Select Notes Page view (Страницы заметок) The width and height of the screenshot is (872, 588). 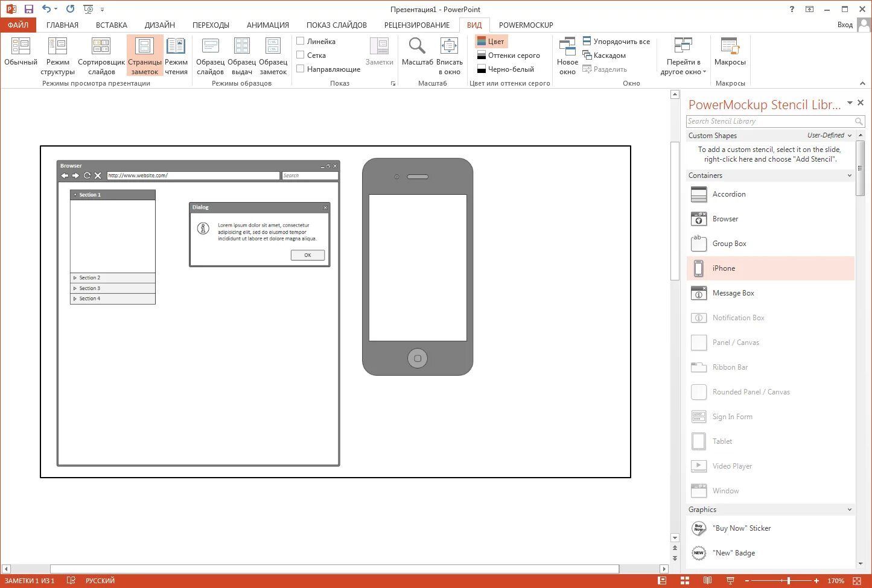point(145,55)
